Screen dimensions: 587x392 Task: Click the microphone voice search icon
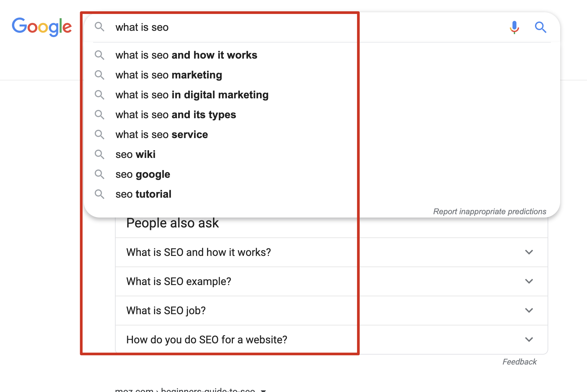(x=514, y=27)
